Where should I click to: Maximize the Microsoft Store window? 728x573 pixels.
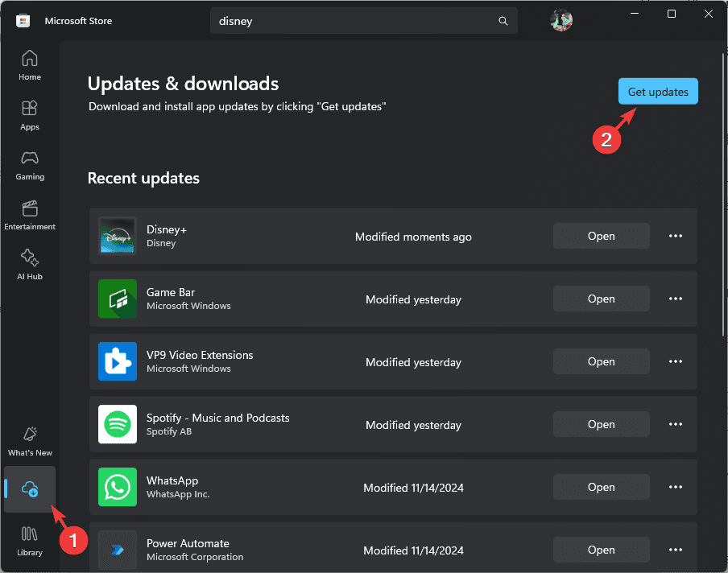[x=672, y=14]
